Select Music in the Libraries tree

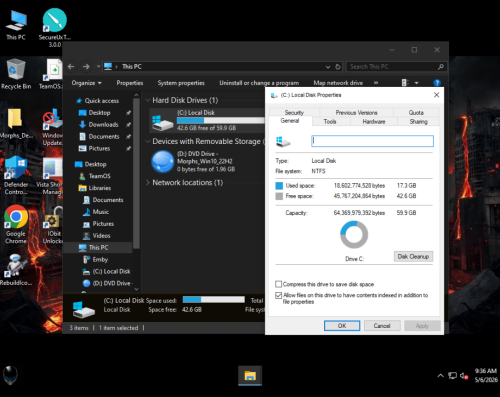coord(100,212)
